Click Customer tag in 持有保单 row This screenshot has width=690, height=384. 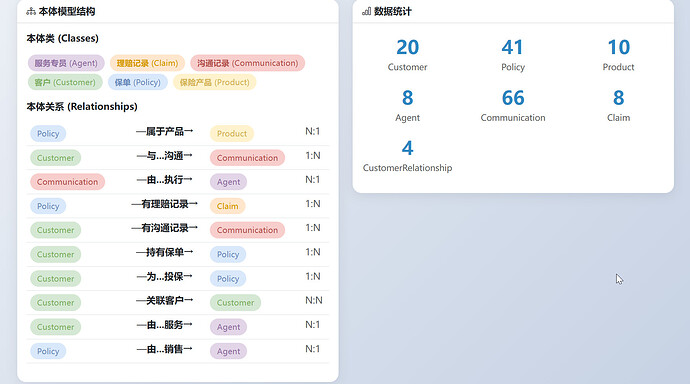pyautogui.click(x=55, y=254)
